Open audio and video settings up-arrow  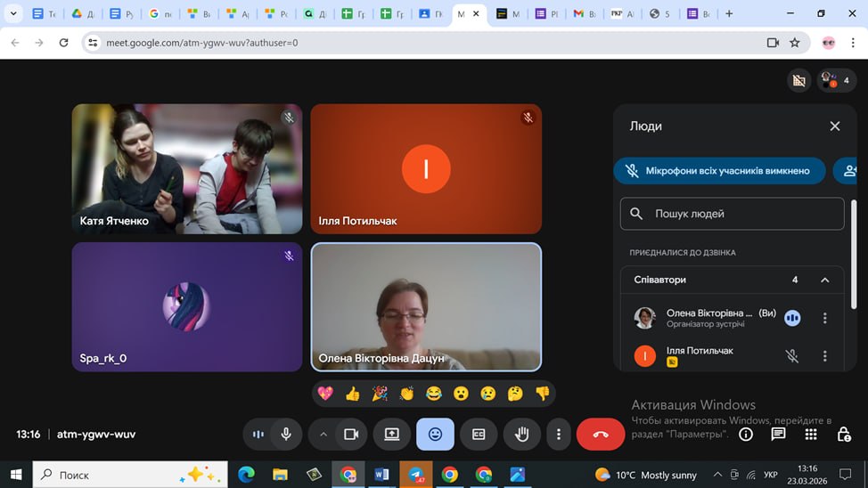[x=323, y=435]
